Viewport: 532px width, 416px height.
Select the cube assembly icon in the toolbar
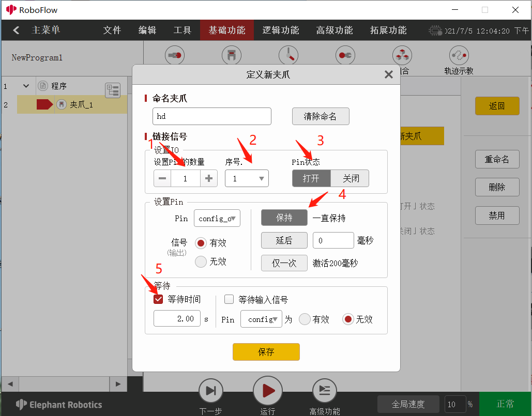coord(402,55)
